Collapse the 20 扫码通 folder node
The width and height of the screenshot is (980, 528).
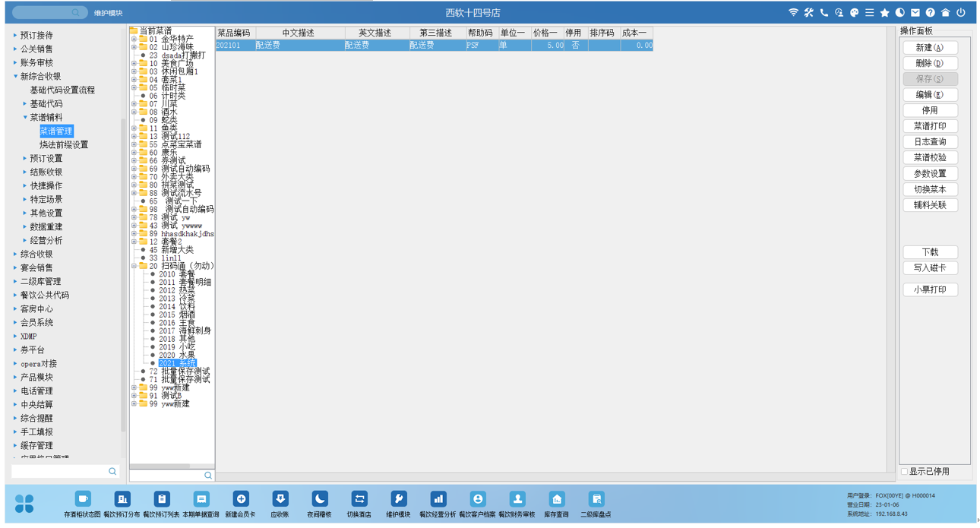tap(134, 267)
